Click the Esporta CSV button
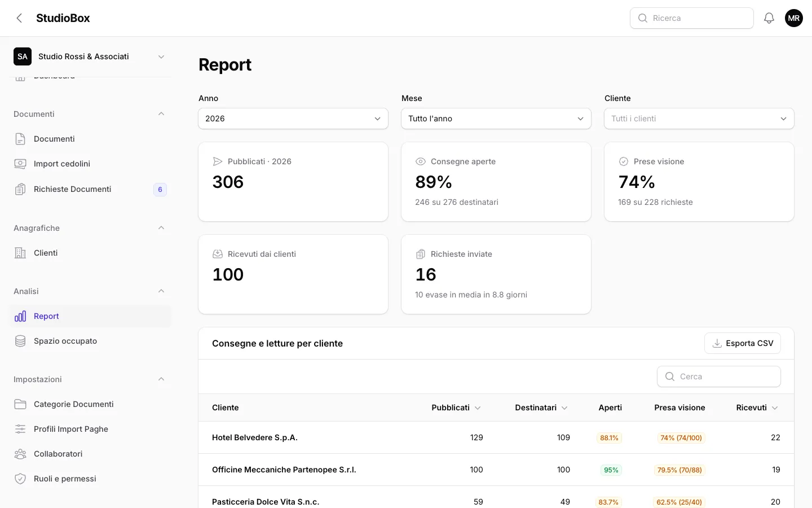The width and height of the screenshot is (812, 508). (x=743, y=343)
